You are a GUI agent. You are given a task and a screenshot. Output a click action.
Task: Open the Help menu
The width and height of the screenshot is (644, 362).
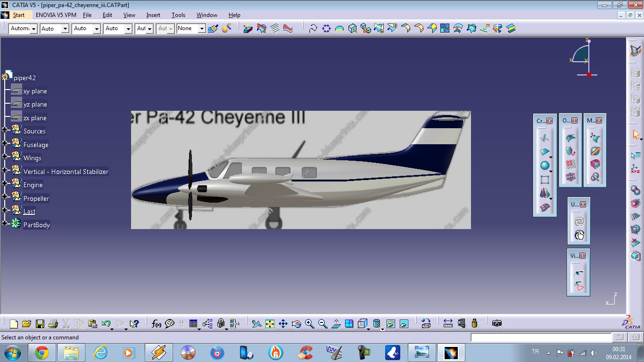(x=234, y=15)
